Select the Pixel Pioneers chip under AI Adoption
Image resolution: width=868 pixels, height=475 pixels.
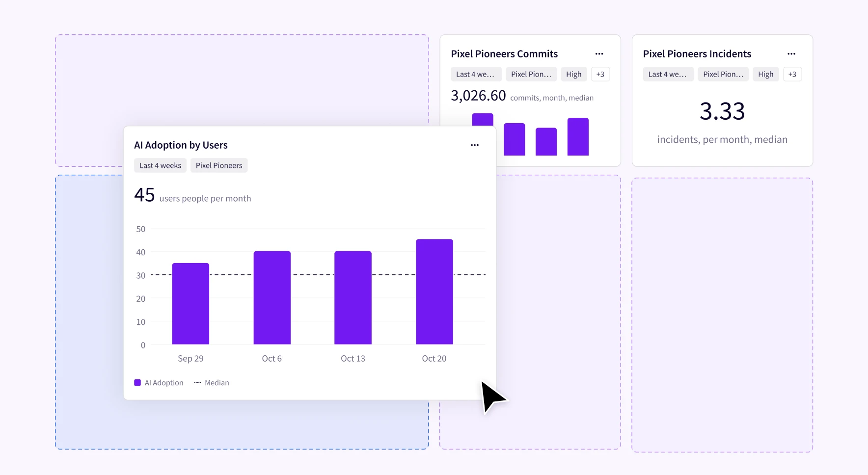218,165
